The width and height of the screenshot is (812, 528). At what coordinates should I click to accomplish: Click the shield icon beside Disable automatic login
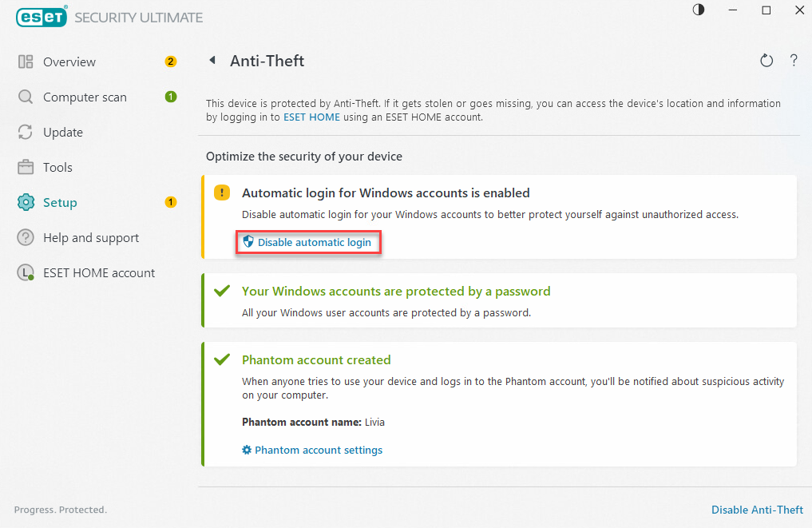(x=248, y=241)
